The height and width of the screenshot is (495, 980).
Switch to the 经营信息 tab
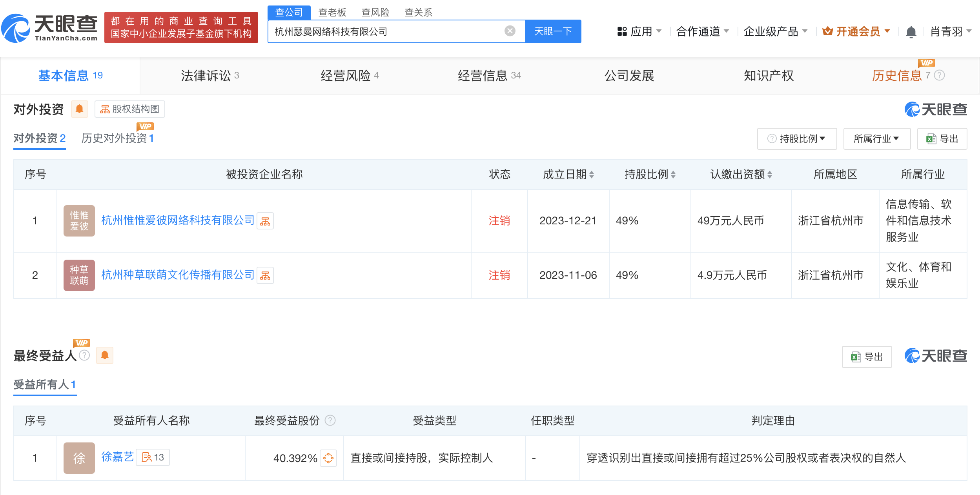coord(489,75)
